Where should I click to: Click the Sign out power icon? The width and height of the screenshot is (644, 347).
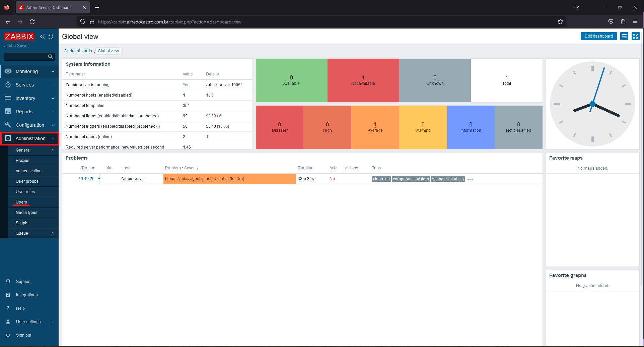tap(8, 335)
